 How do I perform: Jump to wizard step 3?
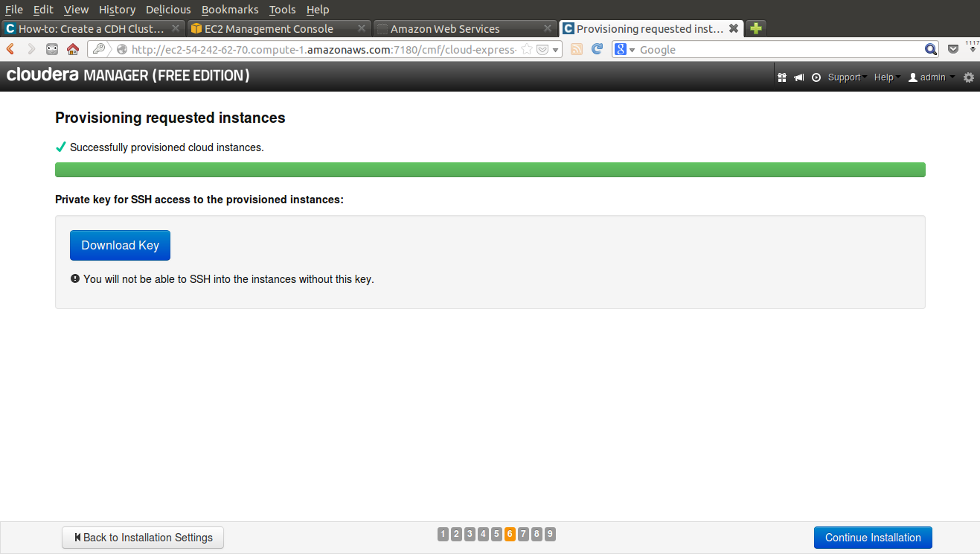pos(470,534)
